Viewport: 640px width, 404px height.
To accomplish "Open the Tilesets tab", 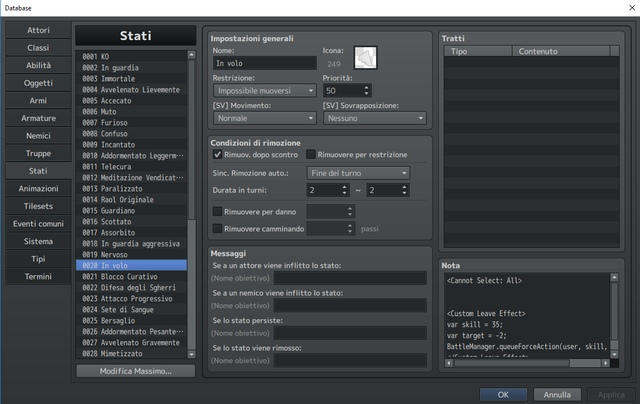I will pos(38,206).
